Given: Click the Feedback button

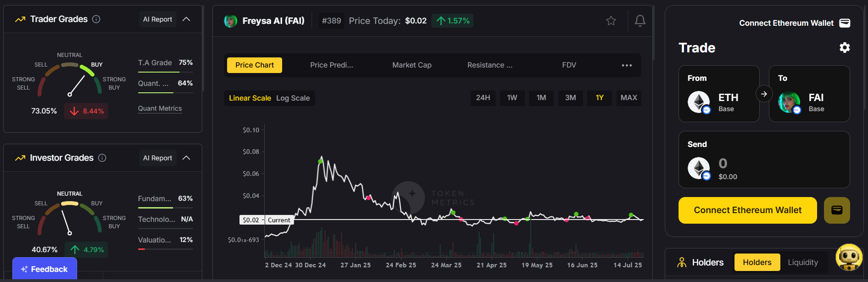Looking at the screenshot, I should tap(45, 269).
